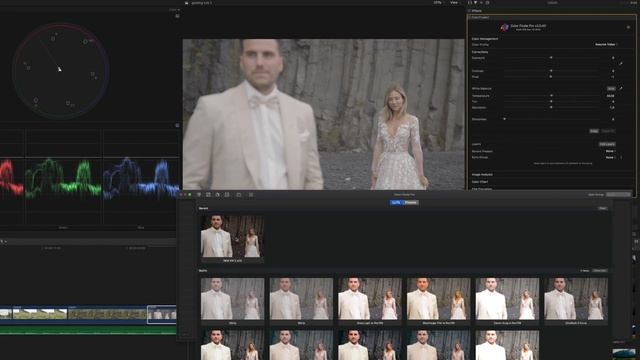This screenshot has height=360, width=640.
Task: Click the Contrast slider handle
Action: (551, 71)
